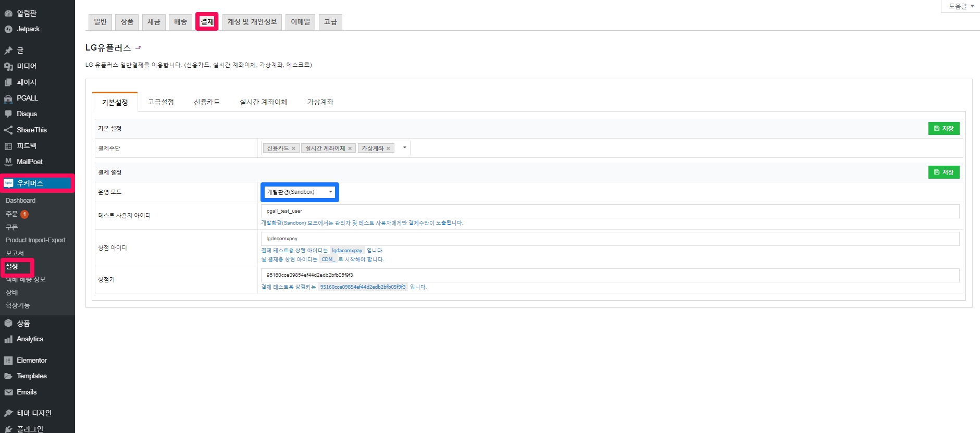Screen dimensions: 980x433
Task: Switch to the 고급설정 tab
Action: (x=160, y=102)
